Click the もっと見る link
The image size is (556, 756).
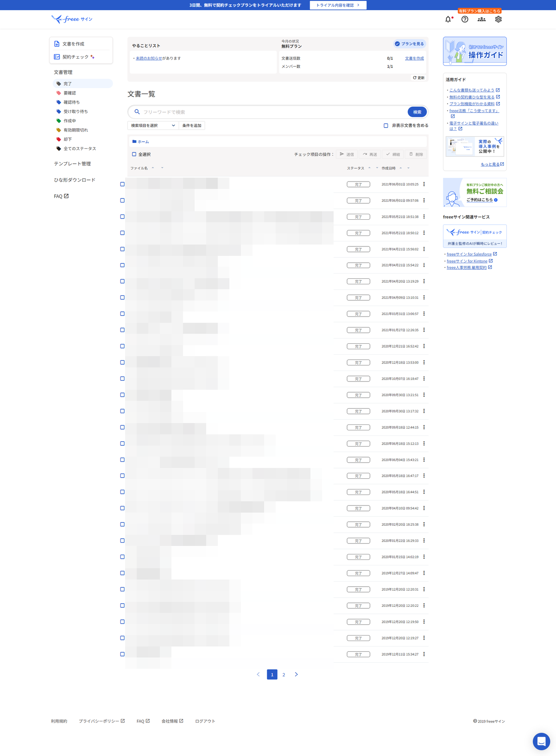492,164
